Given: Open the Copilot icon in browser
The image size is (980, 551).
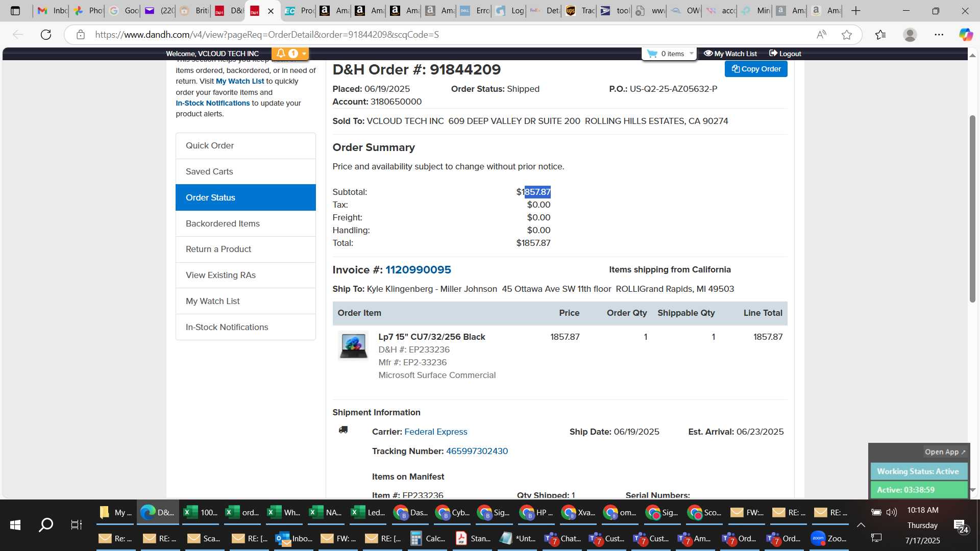Looking at the screenshot, I should (966, 35).
